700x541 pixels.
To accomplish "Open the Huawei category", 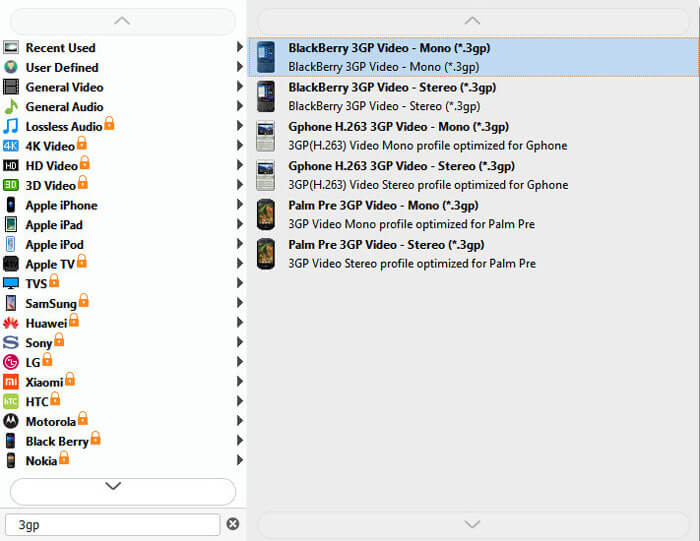I will (x=123, y=323).
